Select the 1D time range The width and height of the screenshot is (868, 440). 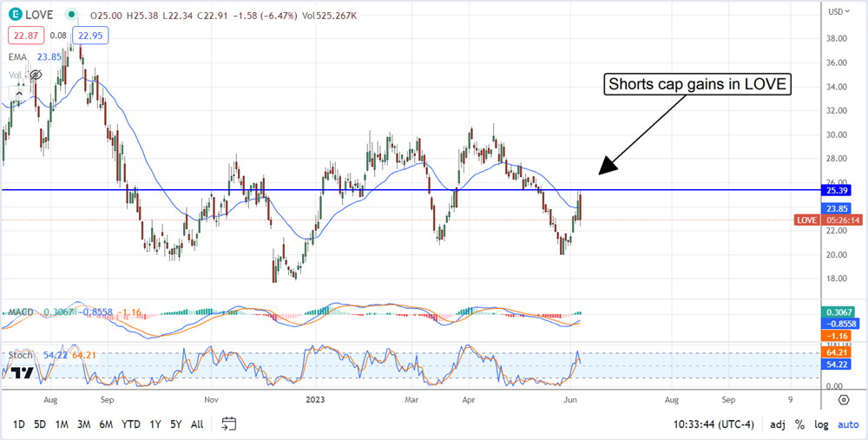coord(18,424)
